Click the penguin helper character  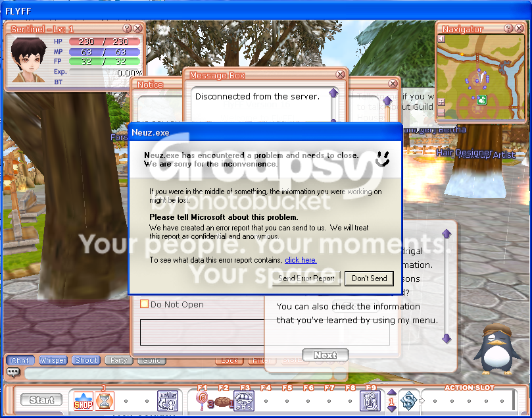coord(496,349)
